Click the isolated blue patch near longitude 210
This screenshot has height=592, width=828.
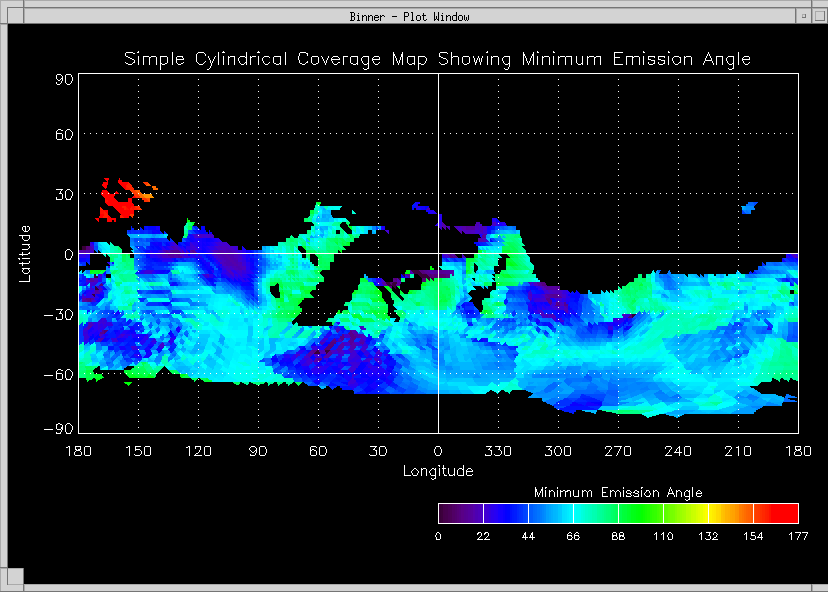[x=748, y=207]
